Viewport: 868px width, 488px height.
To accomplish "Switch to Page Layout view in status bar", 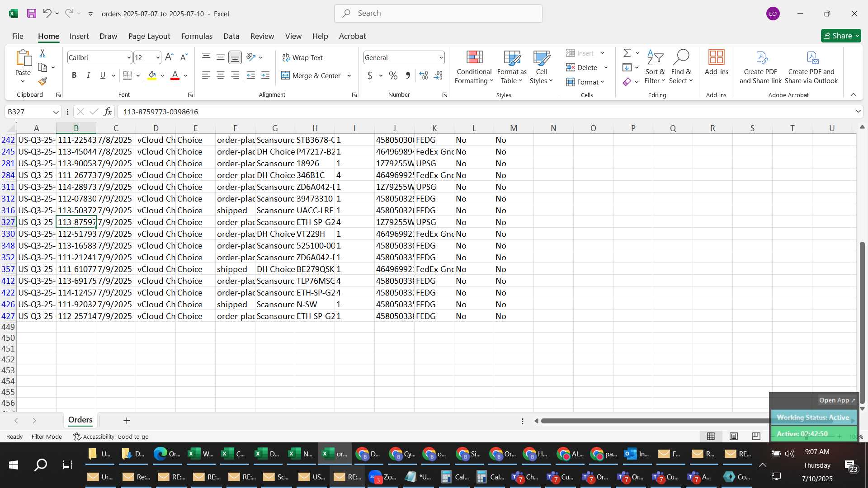I will pos(734,436).
